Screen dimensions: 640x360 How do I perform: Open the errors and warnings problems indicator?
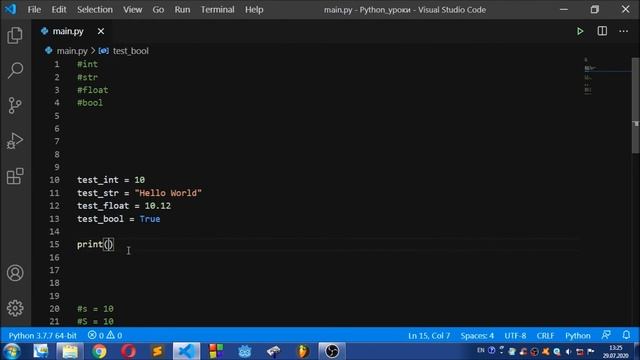(105, 336)
